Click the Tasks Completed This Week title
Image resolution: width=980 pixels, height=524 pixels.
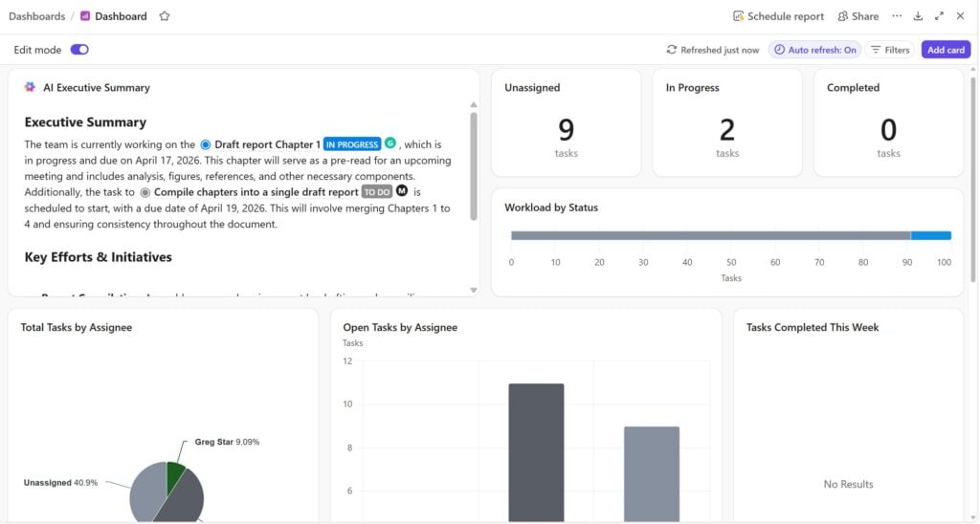click(813, 327)
